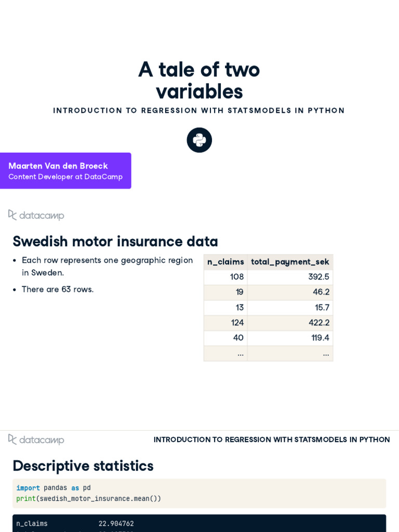Click the 'There are 63 rows.' bullet

coord(58,289)
